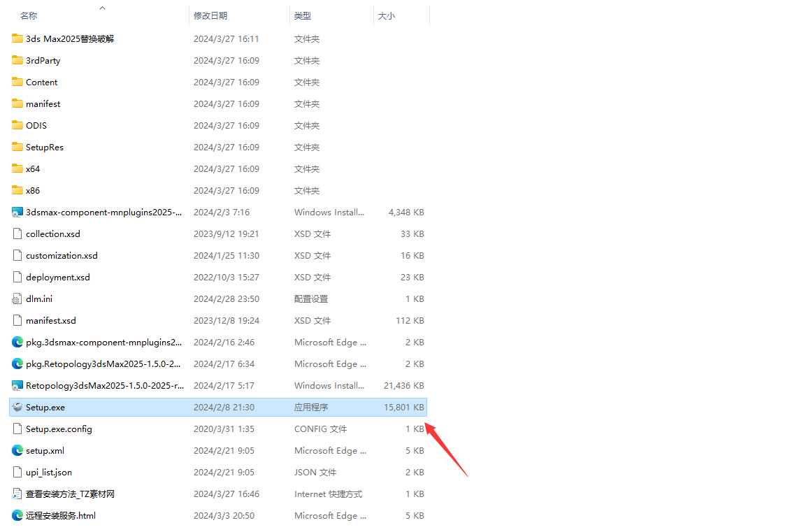Image resolution: width=804 pixels, height=532 pixels.
Task: Click the 查看安装方法_TZ素材网 shortcut icon
Action: tap(17, 494)
